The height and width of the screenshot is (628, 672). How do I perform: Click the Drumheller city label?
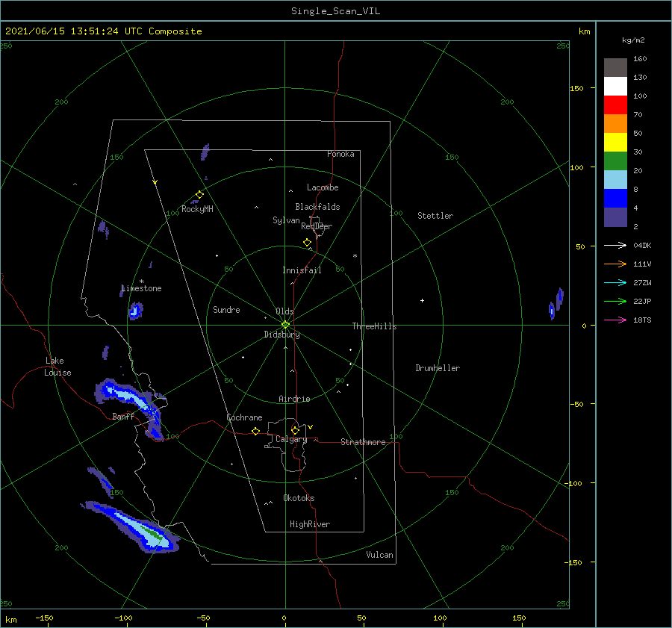(438, 368)
